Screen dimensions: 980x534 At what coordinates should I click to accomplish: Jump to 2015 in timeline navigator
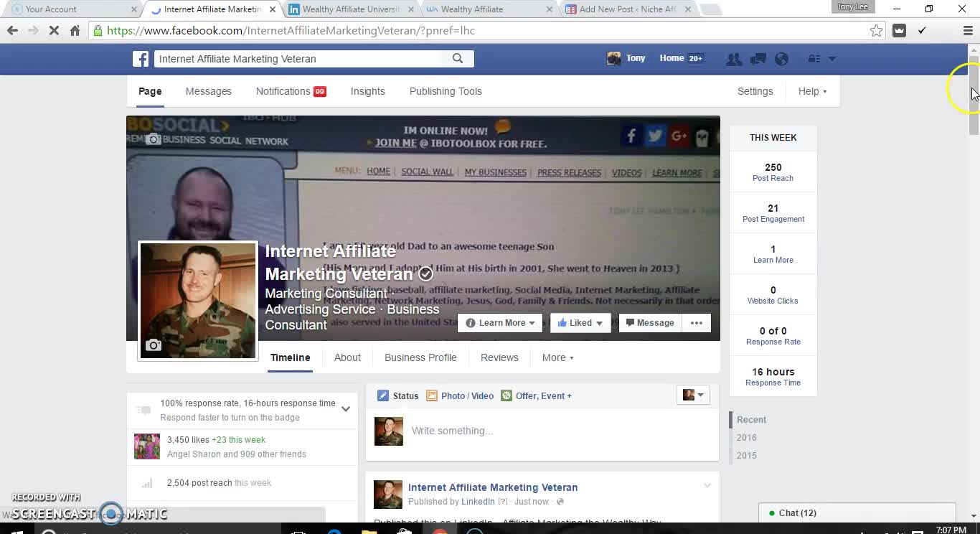[747, 455]
